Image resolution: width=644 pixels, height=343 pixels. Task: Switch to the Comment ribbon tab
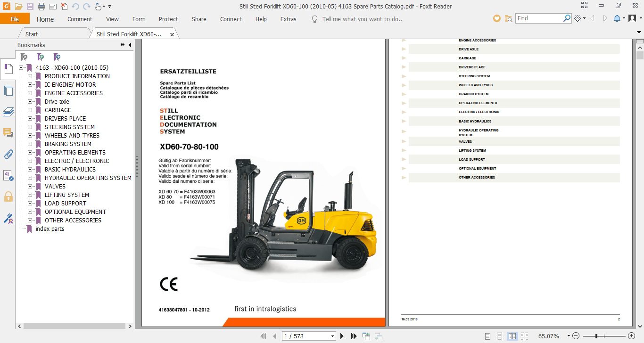pos(80,19)
